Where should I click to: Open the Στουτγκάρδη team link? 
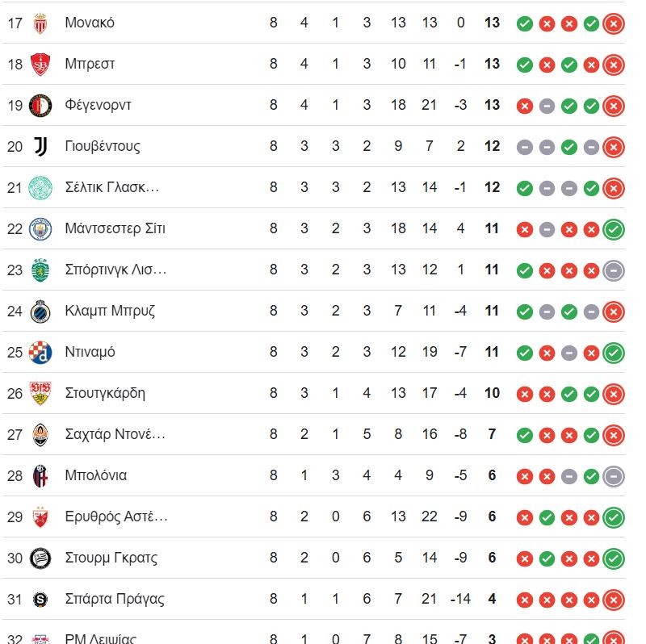click(x=105, y=394)
